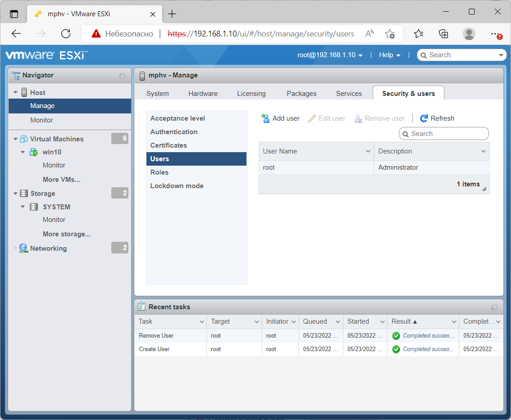Viewport: 511px width, 420px height.
Task: Expand the Networking tree node
Action: (x=15, y=248)
